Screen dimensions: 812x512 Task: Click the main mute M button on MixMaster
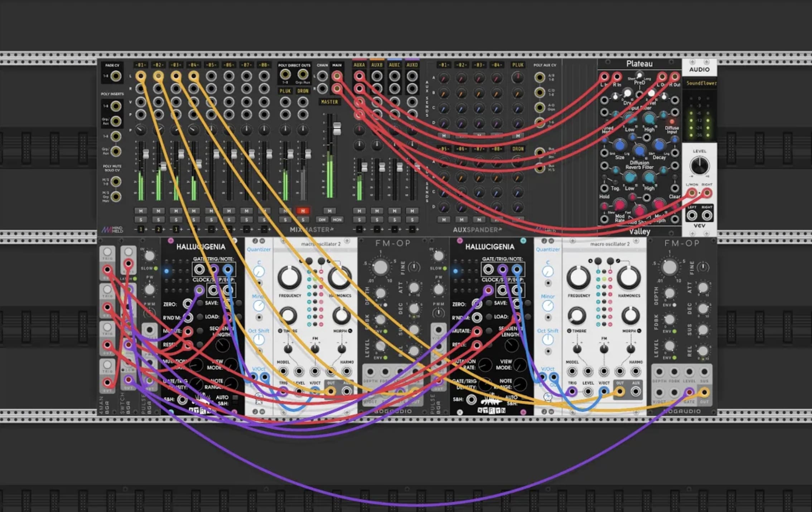[x=329, y=211]
